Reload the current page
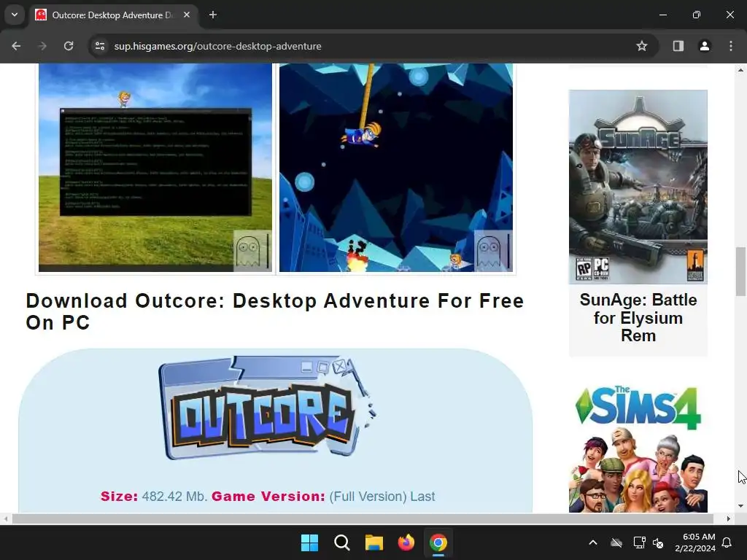Viewport: 747px width, 560px height. coord(69,46)
